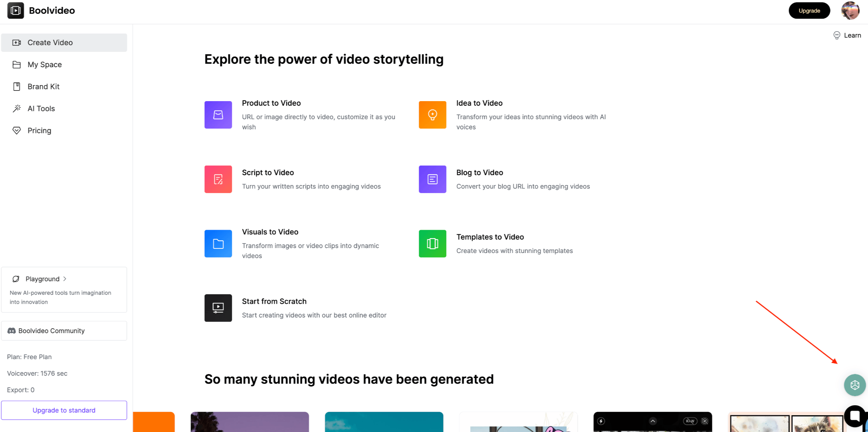
Task: Open the purple sunset video thumbnail
Action: [250, 422]
